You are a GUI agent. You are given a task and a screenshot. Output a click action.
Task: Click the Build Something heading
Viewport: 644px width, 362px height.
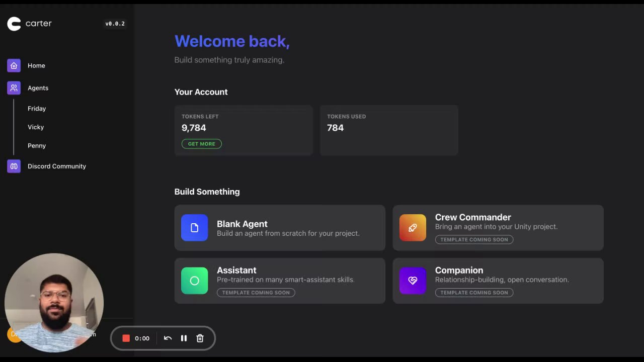207,192
